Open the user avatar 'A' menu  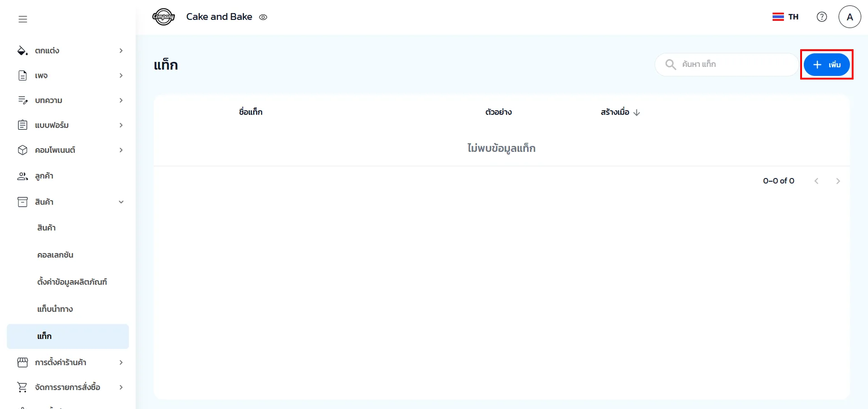(x=849, y=17)
